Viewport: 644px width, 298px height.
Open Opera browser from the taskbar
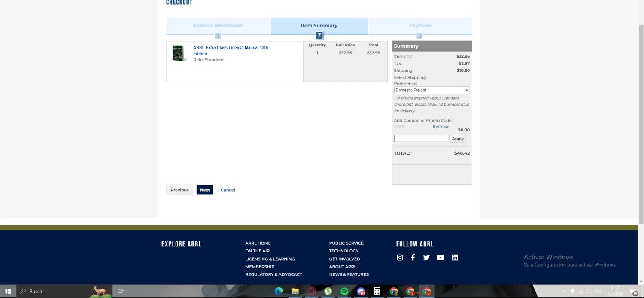[312, 291]
